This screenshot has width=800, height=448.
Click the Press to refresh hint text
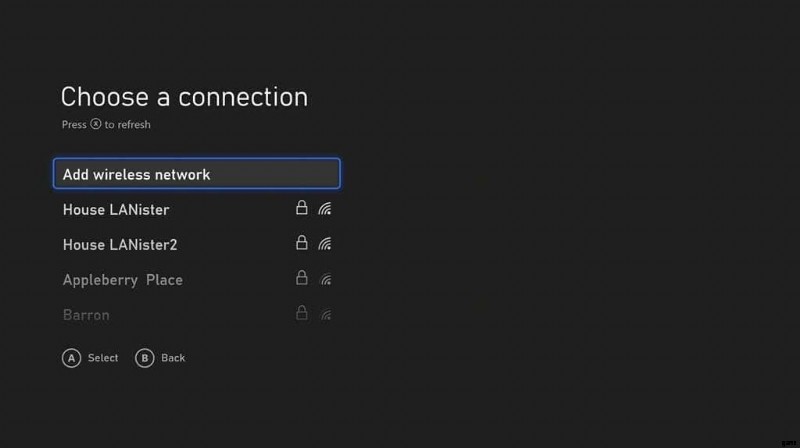point(106,125)
